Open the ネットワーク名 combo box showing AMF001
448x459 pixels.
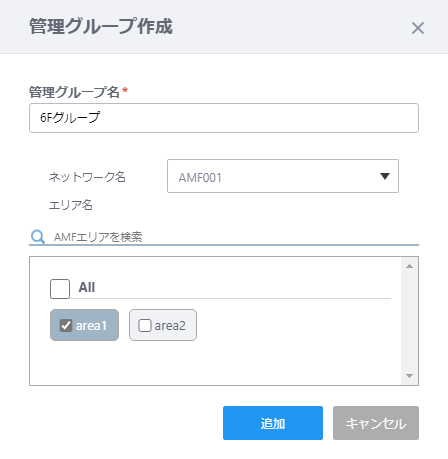[283, 176]
